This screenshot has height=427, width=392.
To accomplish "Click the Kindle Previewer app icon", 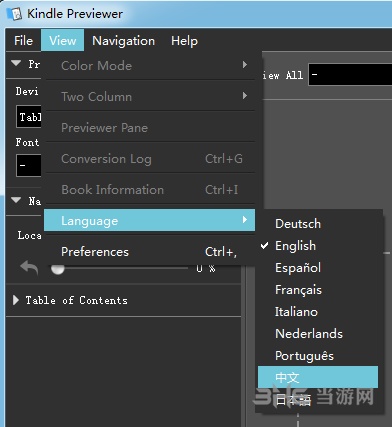I will pos(14,14).
